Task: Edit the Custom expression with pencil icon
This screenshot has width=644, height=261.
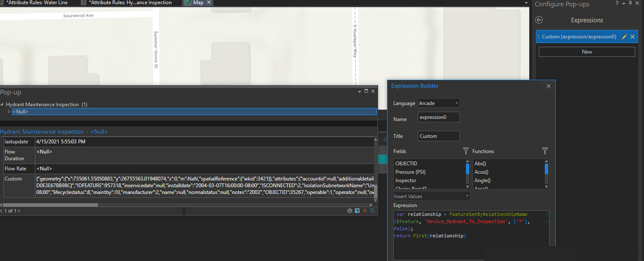Action: (x=625, y=37)
